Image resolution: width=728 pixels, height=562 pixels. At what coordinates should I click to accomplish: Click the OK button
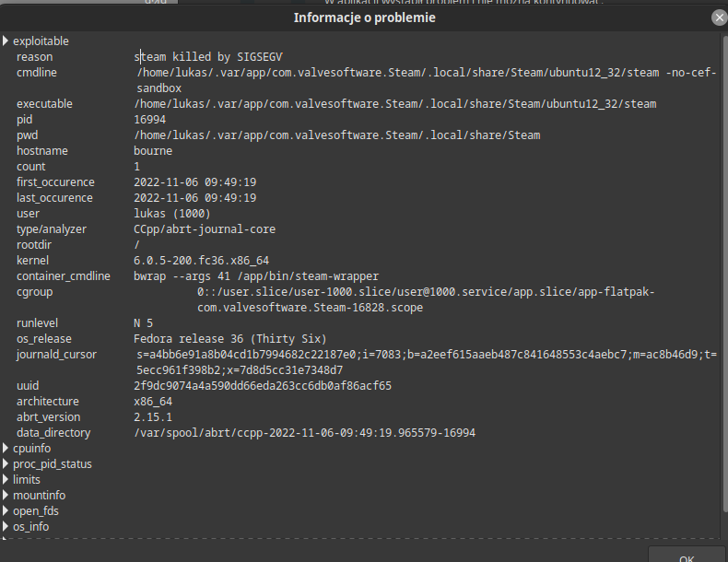(x=687, y=555)
